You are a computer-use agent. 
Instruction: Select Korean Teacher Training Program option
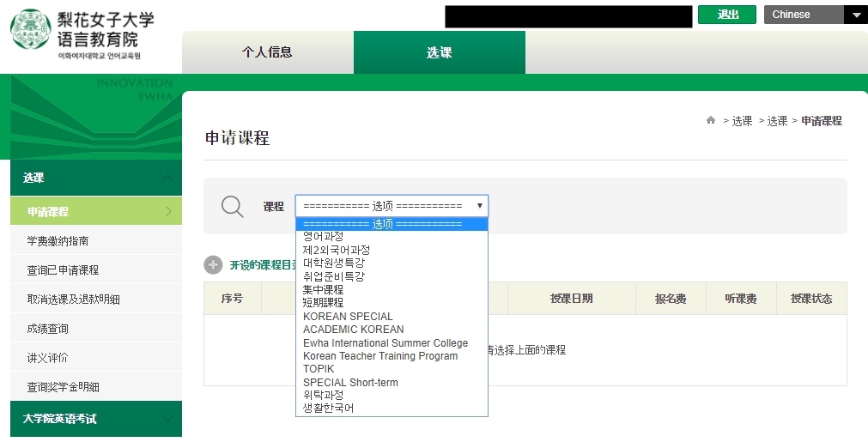point(392,355)
